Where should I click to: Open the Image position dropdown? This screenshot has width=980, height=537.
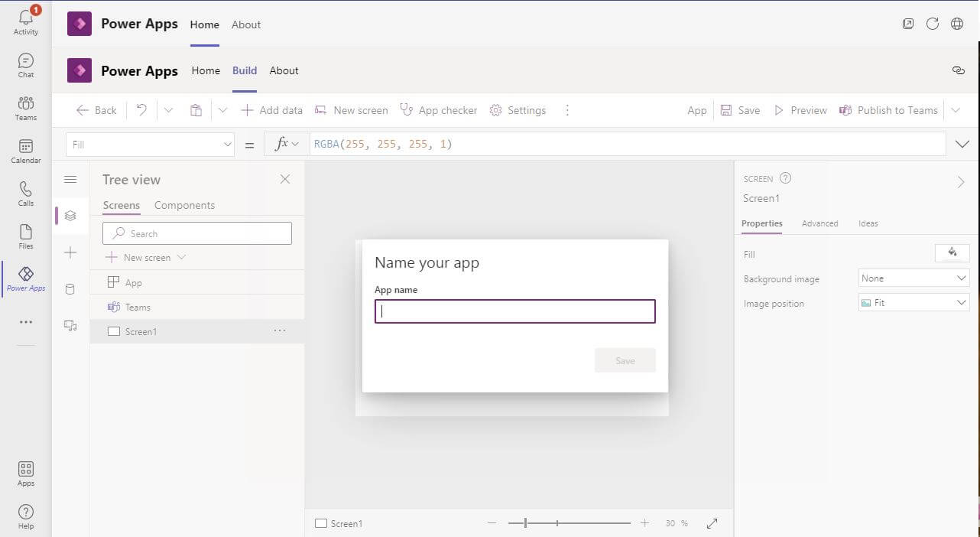click(913, 302)
